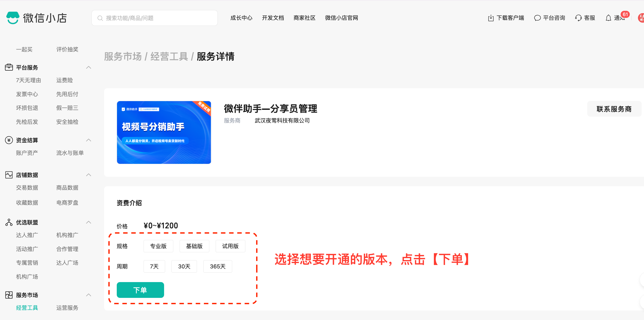Collapse the 服务市场 section chevron
Screen dimensions: 644x320
pos(89,295)
